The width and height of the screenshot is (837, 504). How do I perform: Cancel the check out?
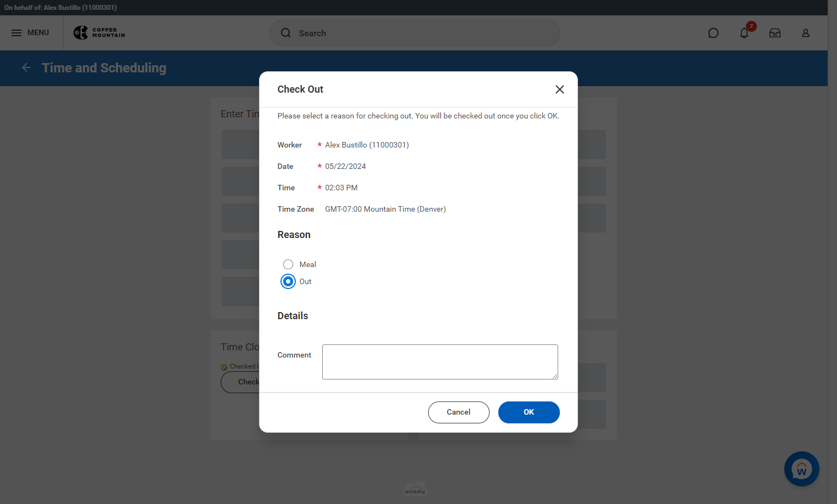[459, 412]
